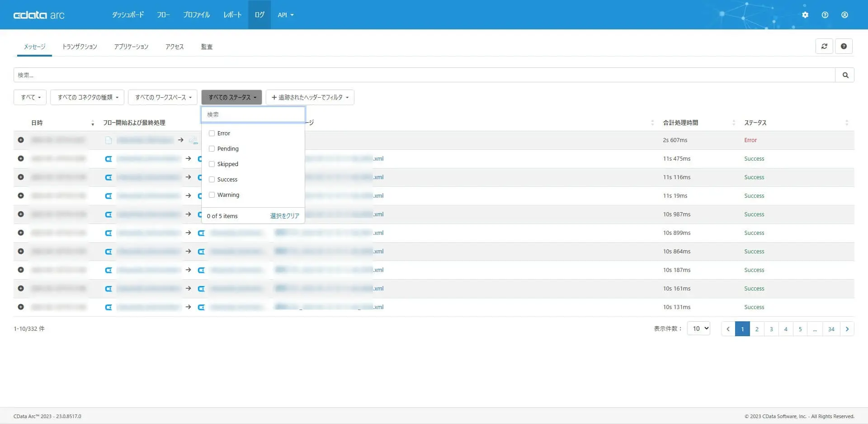Enable the Pending status filter checkbox
The width and height of the screenshot is (868, 424).
[x=212, y=149]
